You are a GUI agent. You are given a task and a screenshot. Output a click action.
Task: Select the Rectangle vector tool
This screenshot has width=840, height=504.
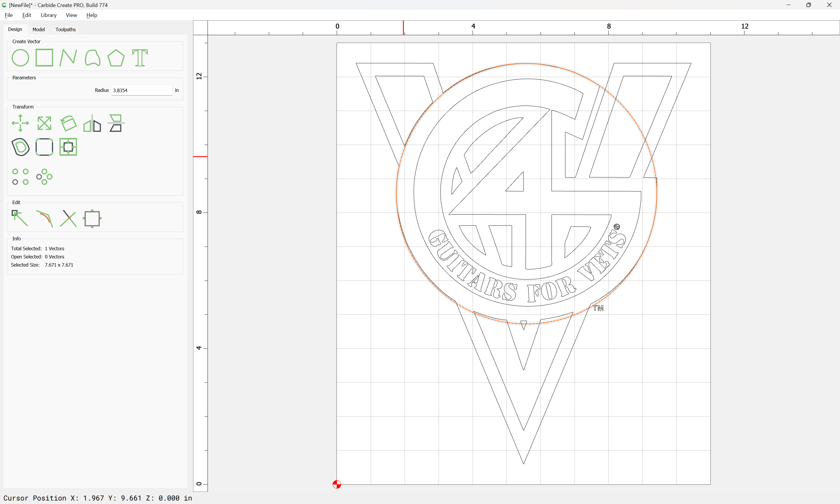point(44,58)
